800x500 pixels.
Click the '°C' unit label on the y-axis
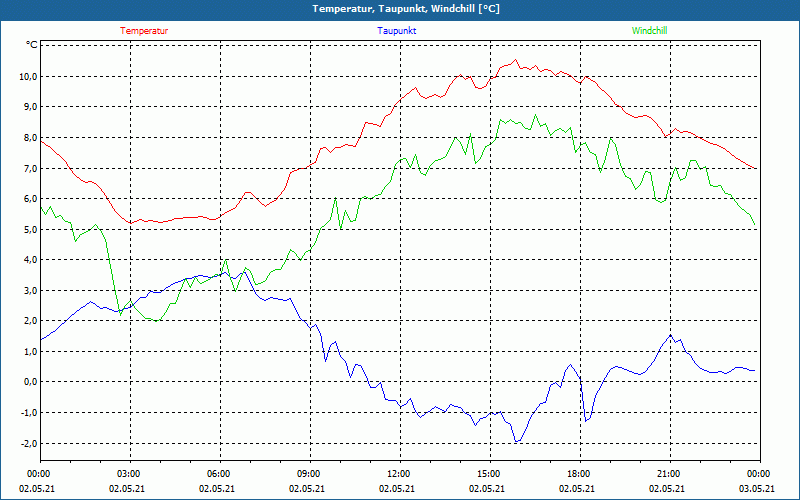[x=32, y=45]
